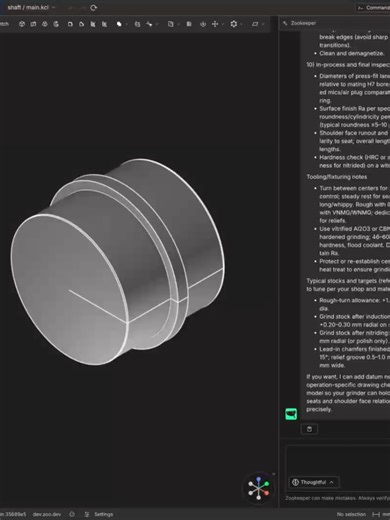The width and height of the screenshot is (390, 520).
Task: Select the Sweep tool icon
Action: [33, 24]
